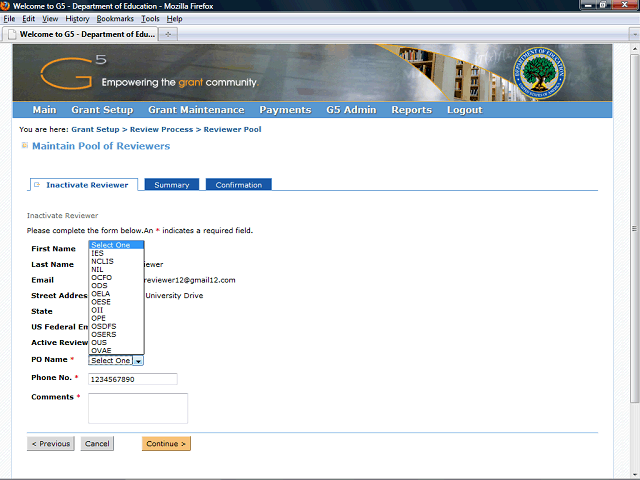The height and width of the screenshot is (480, 640).
Task: Open the Edit menu
Action: click(28, 19)
